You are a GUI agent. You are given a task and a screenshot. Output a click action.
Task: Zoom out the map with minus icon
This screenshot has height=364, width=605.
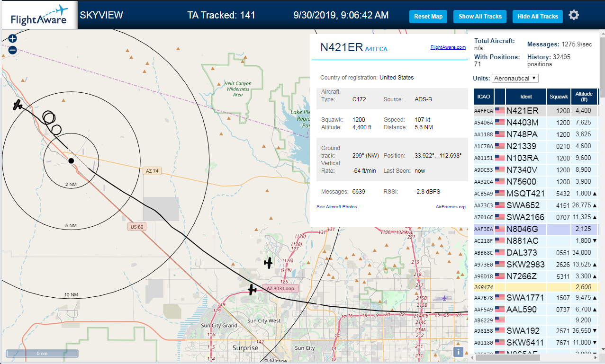tap(12, 50)
